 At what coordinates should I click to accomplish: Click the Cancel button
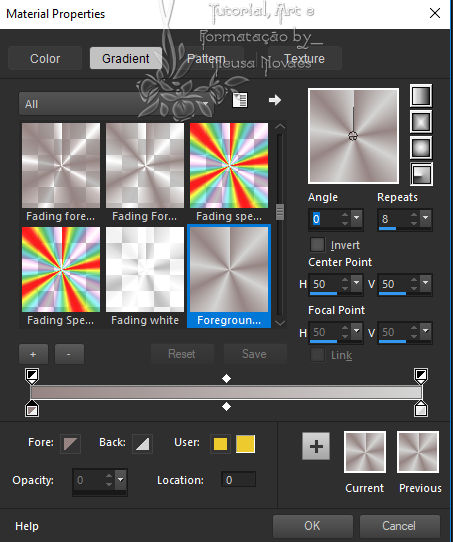click(x=399, y=526)
